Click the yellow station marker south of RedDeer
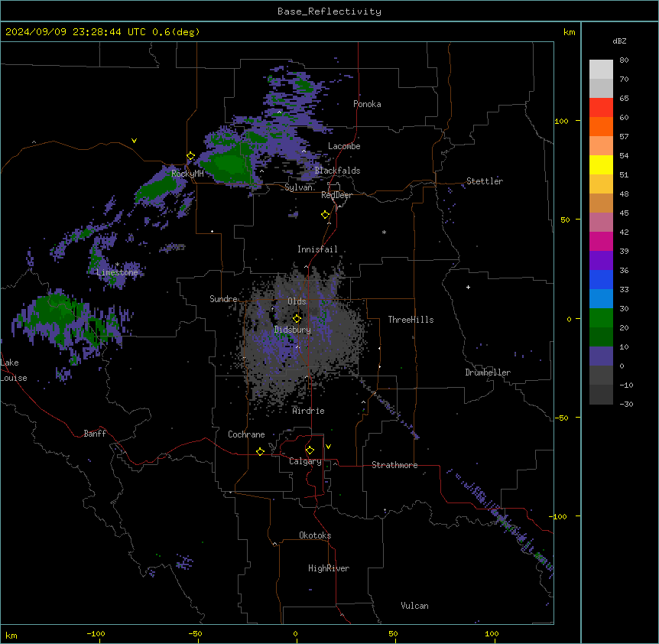Screen dimensions: 659x644 325,215
